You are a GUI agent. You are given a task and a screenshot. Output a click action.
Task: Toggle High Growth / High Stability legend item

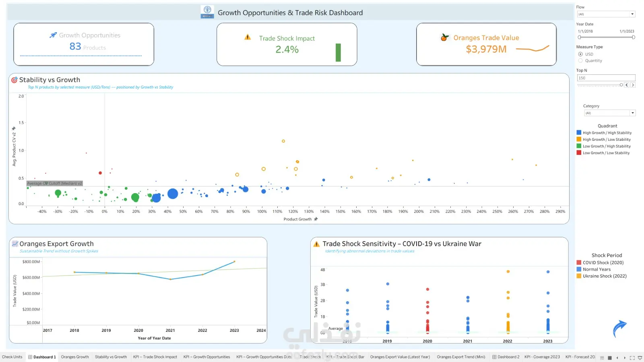coord(604,133)
